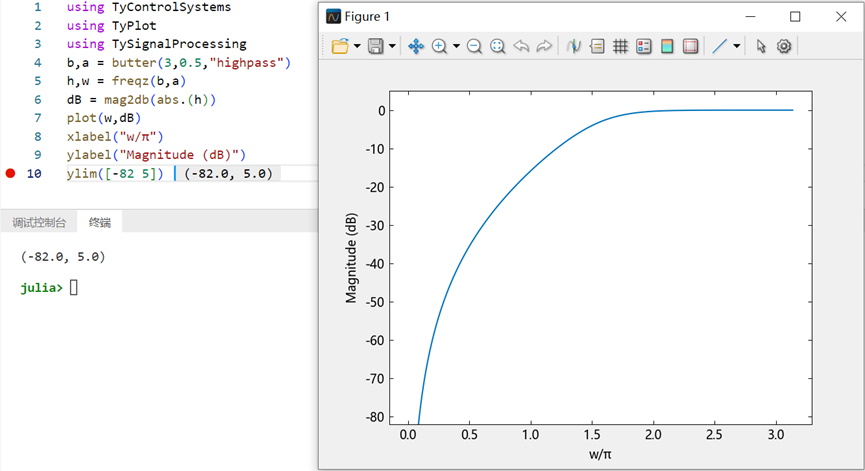This screenshot has height=471, width=865.
Task: Click plot(w,dB) on line 7
Action: pos(104,118)
